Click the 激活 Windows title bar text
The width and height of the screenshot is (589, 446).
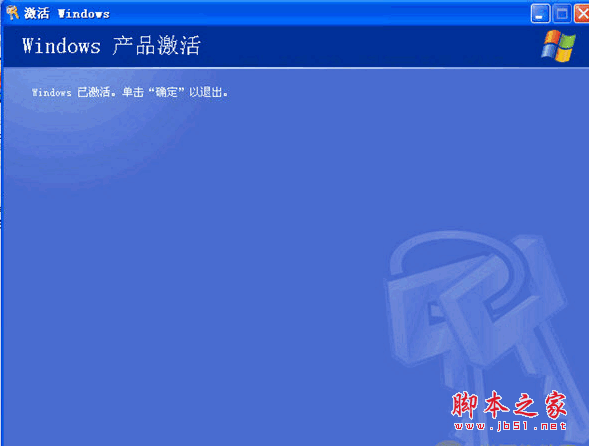[67, 14]
